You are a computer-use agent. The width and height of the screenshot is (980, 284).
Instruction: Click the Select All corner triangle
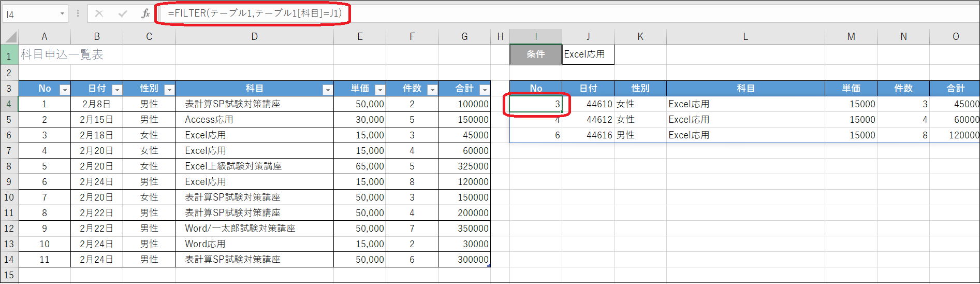(x=10, y=37)
